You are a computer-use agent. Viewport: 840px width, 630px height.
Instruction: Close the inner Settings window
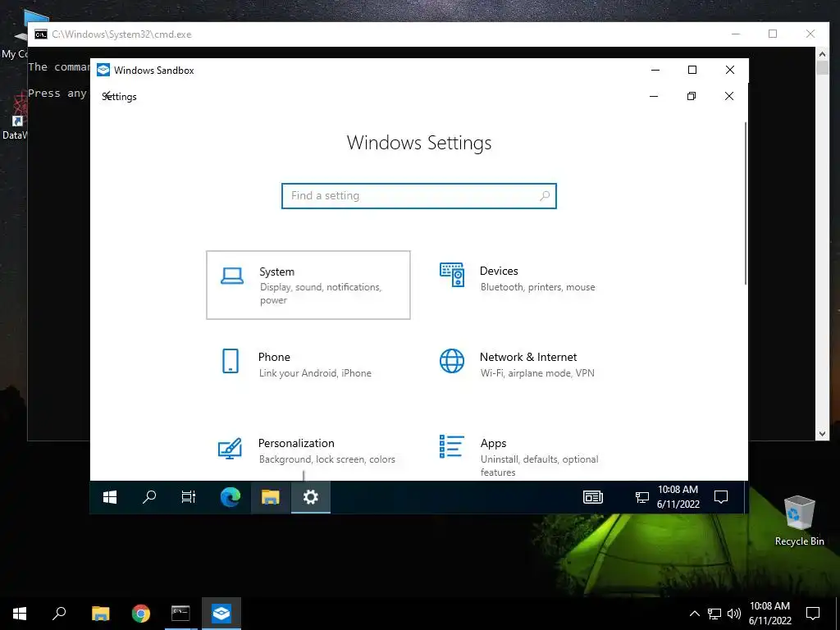coord(729,96)
